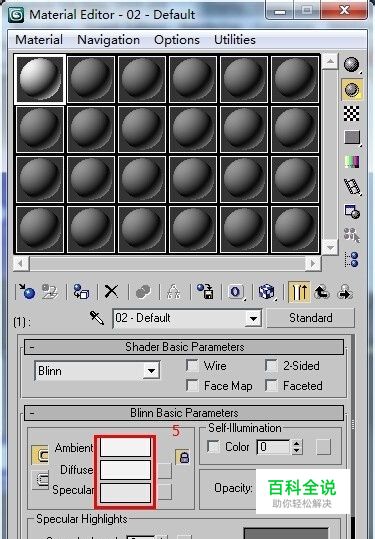Viewport: 375px width, 539px height.
Task: Click the Put to Library icon
Action: click(205, 292)
